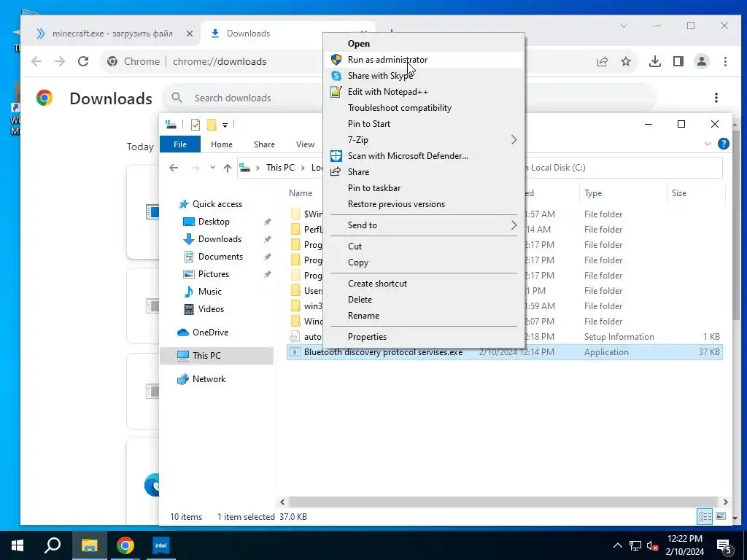Viewport: 747px width, 560px height.
Task: Select Delete in context menu
Action: [x=424, y=300]
